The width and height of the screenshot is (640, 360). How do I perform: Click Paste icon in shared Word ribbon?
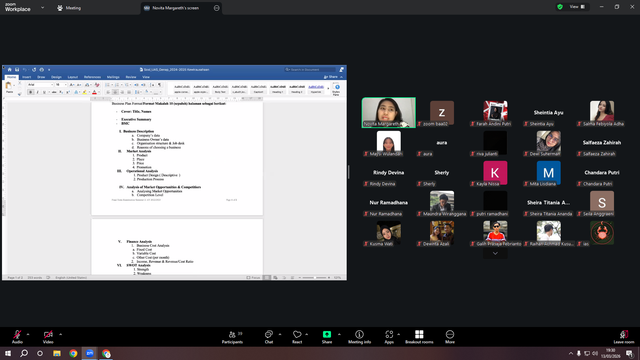(9, 87)
